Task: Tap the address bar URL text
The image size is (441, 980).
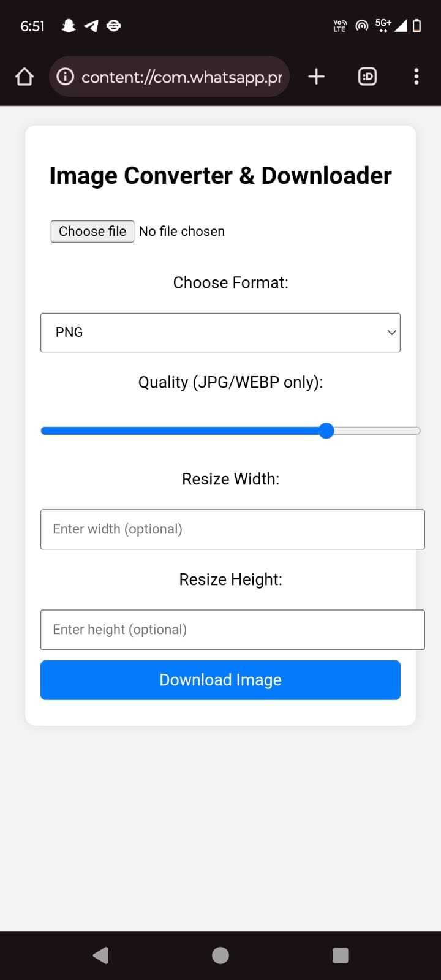Action: pos(181,77)
